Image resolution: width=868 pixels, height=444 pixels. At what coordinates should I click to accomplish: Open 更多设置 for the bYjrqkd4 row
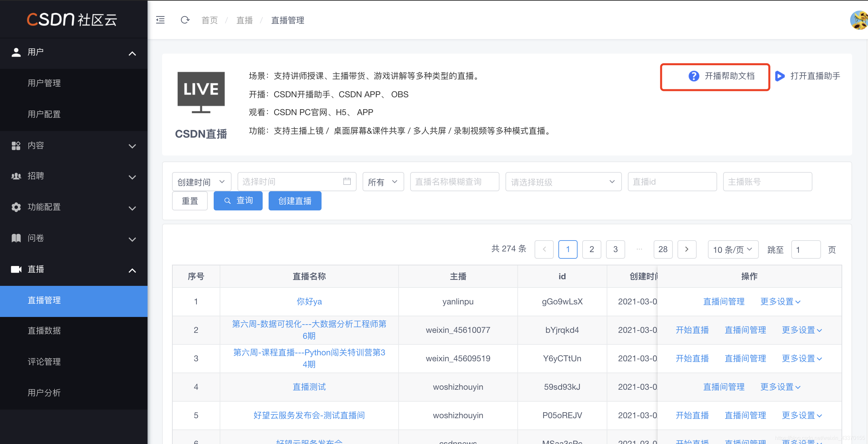(802, 330)
